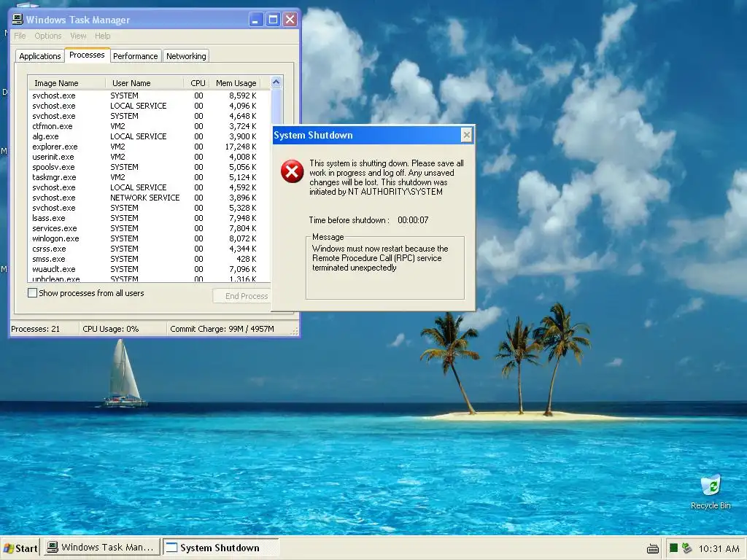747x560 pixels.
Task: Open the View menu
Action: click(78, 36)
